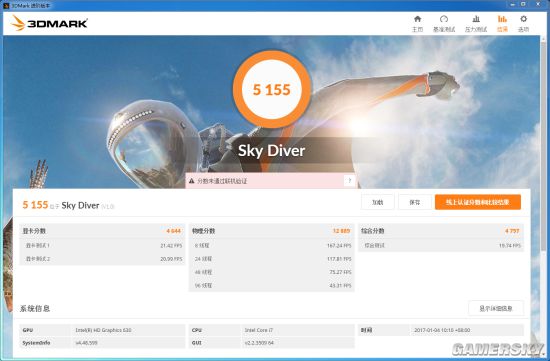The width and height of the screenshot is (550, 361).
Task: Click the warning triangle in the pink validation bar
Action: 192,181
